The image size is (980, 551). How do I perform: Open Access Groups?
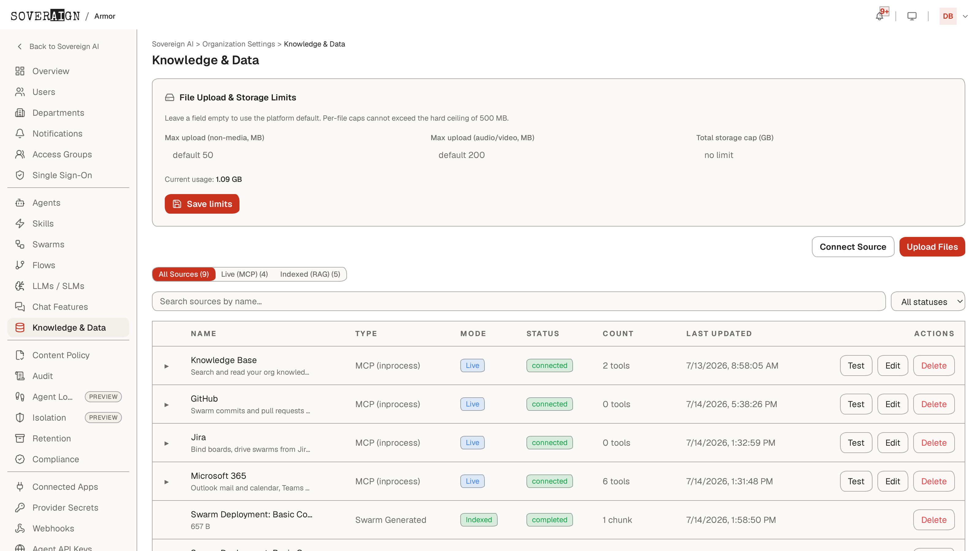click(x=68, y=154)
